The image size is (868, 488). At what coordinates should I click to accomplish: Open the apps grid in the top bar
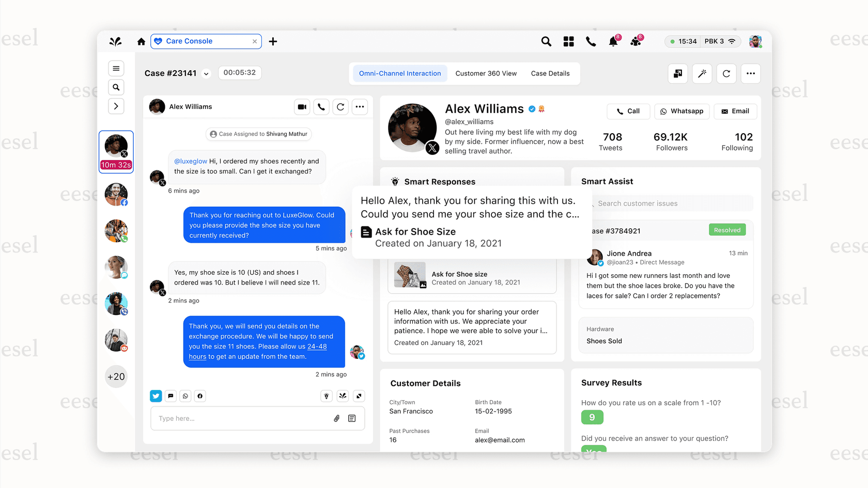click(568, 41)
